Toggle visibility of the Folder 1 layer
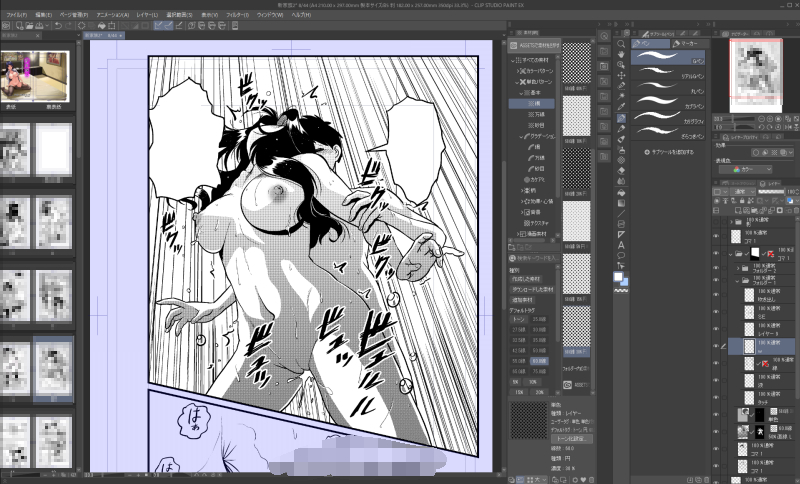Viewport: 800px width, 484px height. point(716,281)
